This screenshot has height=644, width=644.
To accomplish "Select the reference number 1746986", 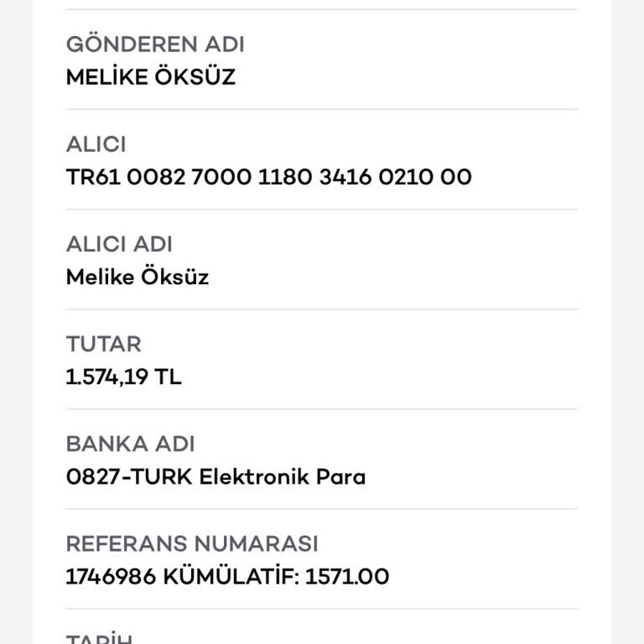I will click(x=110, y=577).
